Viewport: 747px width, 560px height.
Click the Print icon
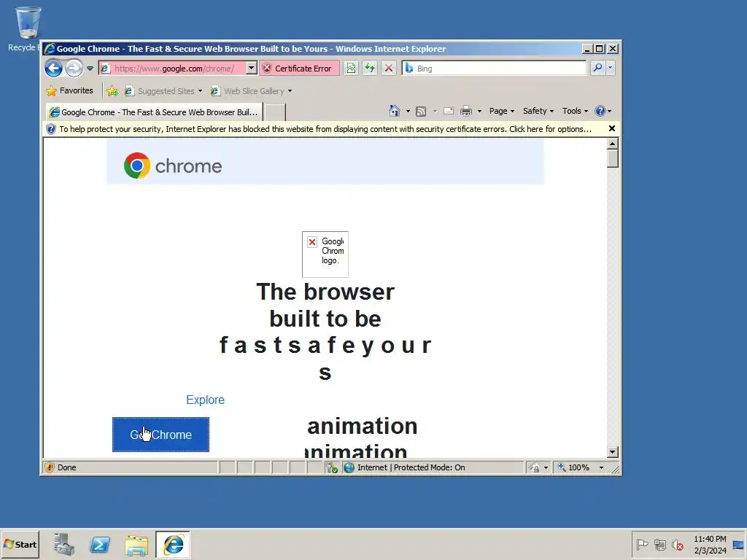[x=466, y=112]
